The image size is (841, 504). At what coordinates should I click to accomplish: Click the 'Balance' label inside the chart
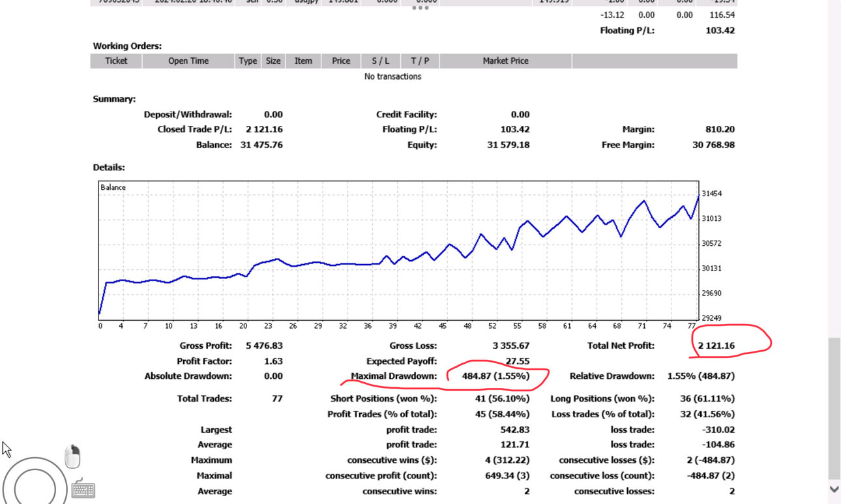click(x=113, y=187)
